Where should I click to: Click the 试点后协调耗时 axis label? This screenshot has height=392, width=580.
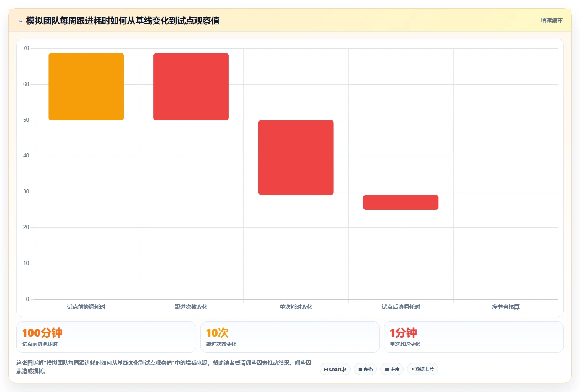click(401, 307)
